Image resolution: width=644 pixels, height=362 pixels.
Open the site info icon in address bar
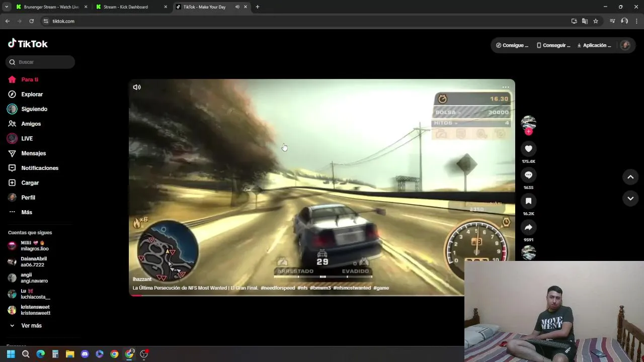point(46,21)
